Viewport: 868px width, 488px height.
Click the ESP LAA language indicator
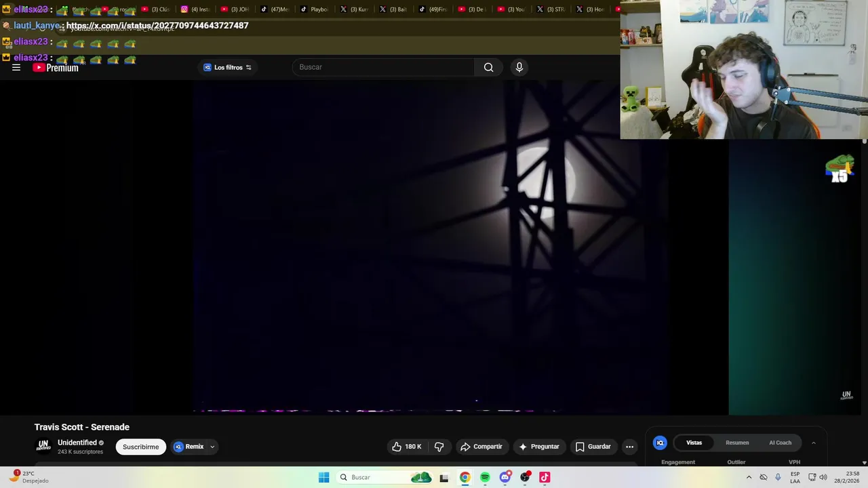(795, 477)
